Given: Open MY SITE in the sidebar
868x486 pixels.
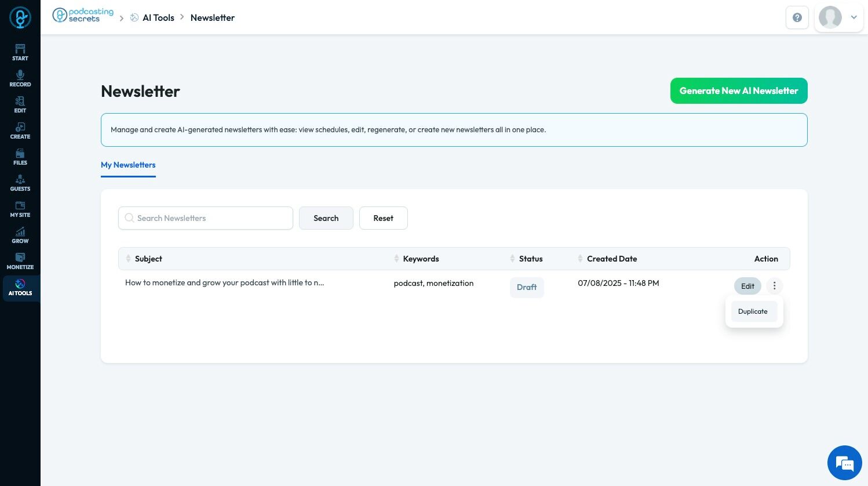Looking at the screenshot, I should click(x=20, y=209).
